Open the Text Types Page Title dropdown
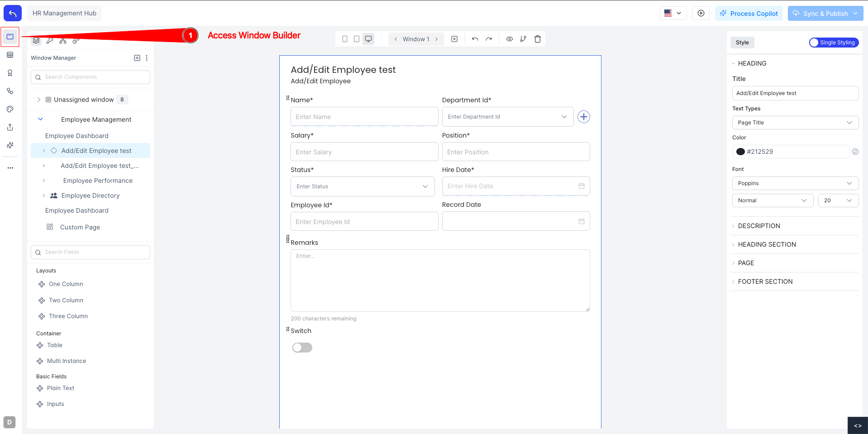 [795, 123]
